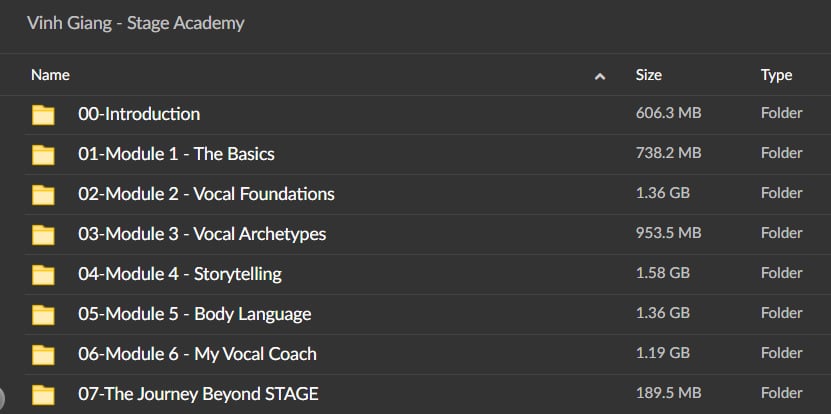Toggle sort order using the Name column arrow

click(x=600, y=75)
